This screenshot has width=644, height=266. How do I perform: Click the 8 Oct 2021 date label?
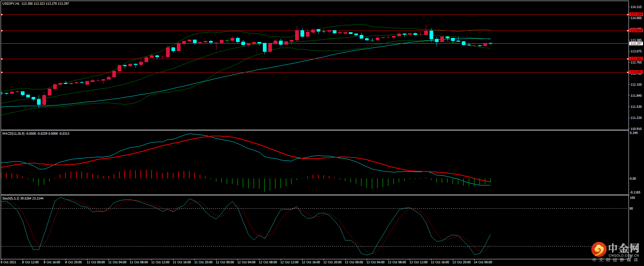tap(8, 262)
